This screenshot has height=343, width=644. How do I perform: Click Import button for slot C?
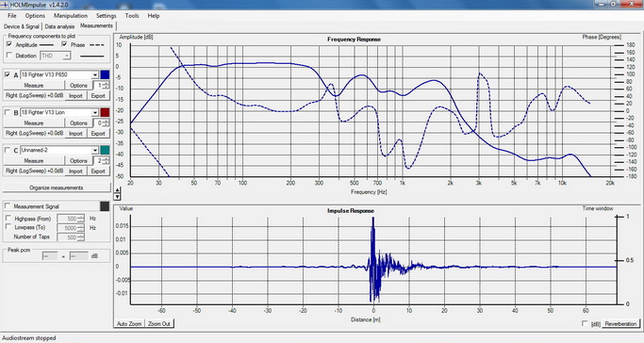tap(75, 171)
